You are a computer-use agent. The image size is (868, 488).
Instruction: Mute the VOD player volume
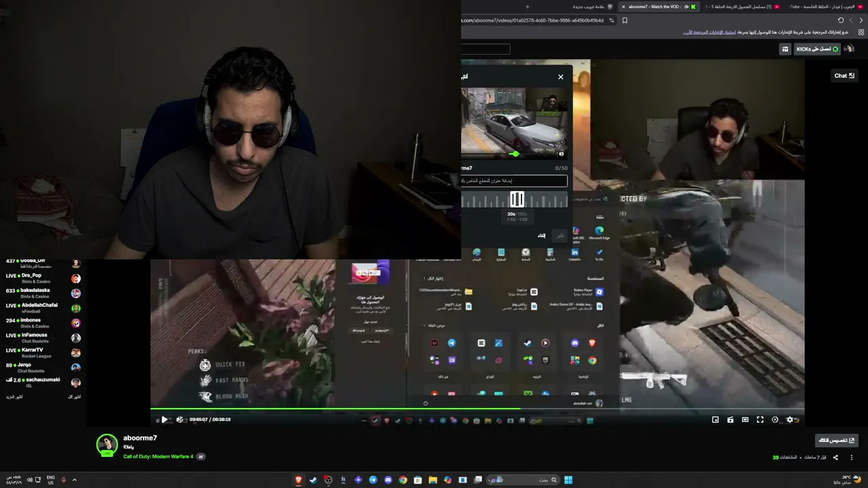[179, 420]
